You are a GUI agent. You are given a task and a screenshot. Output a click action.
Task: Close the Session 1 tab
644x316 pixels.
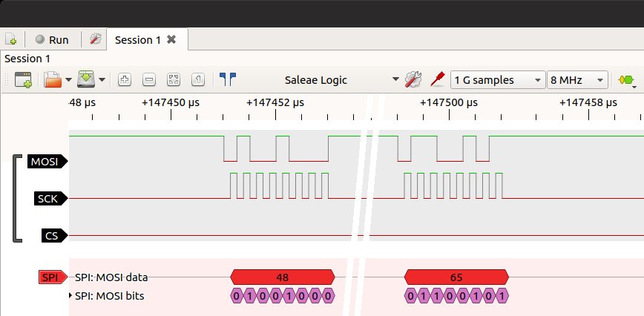pyautogui.click(x=171, y=40)
